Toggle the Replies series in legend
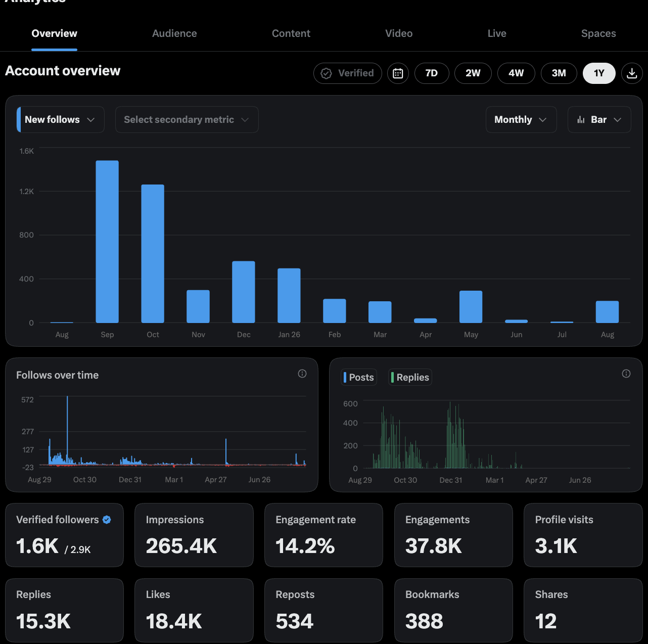Image resolution: width=648 pixels, height=644 pixels. coord(410,377)
